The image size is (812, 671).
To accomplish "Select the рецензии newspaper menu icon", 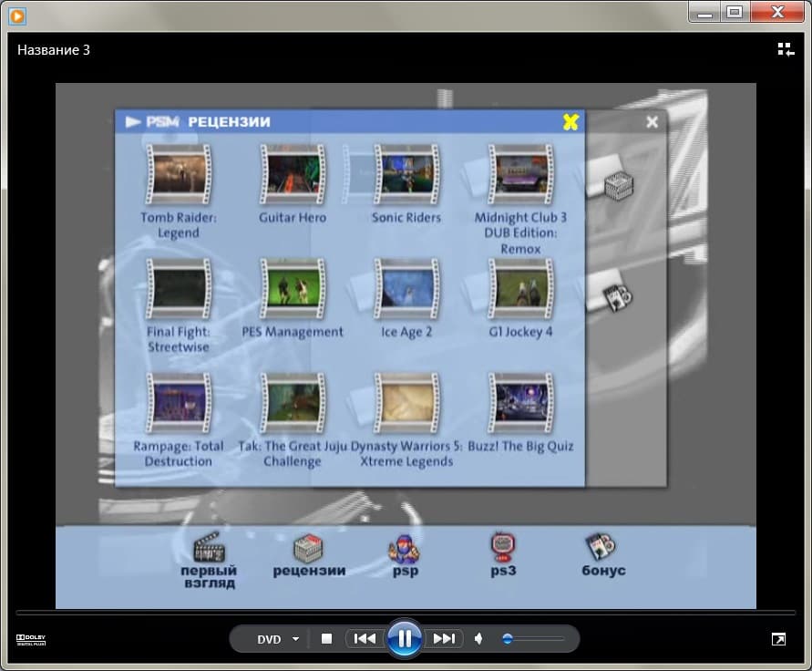I will click(308, 548).
